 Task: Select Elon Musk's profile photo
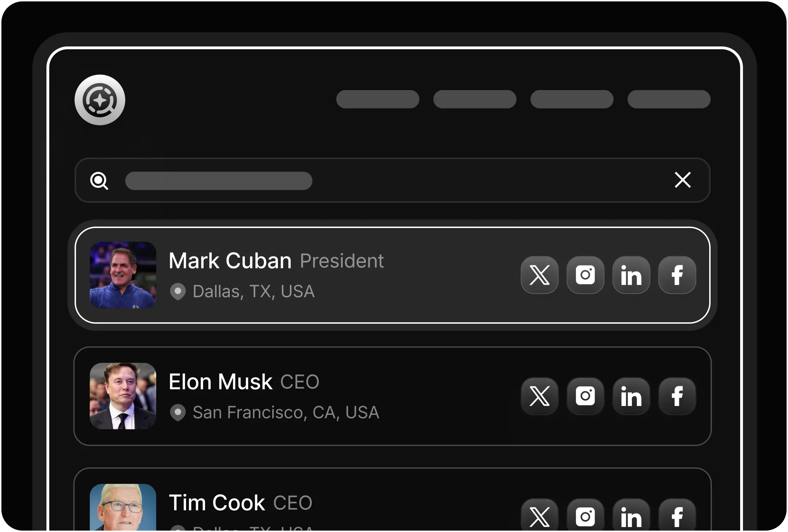pyautogui.click(x=123, y=396)
